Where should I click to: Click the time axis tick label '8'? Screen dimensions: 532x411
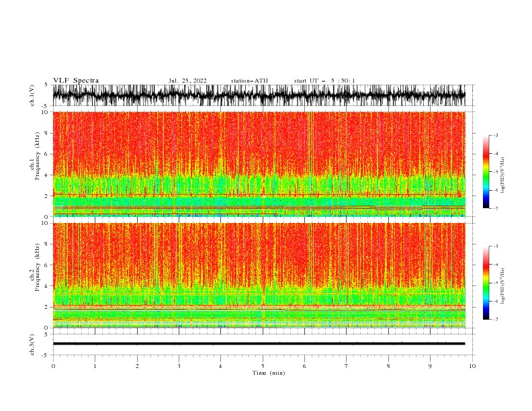tap(388, 366)
